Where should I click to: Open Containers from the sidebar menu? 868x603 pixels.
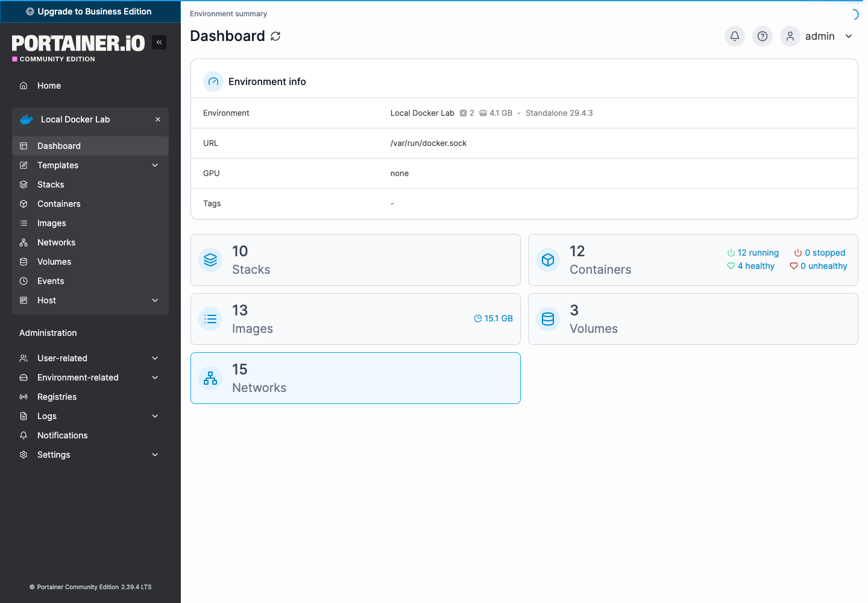click(x=90, y=204)
